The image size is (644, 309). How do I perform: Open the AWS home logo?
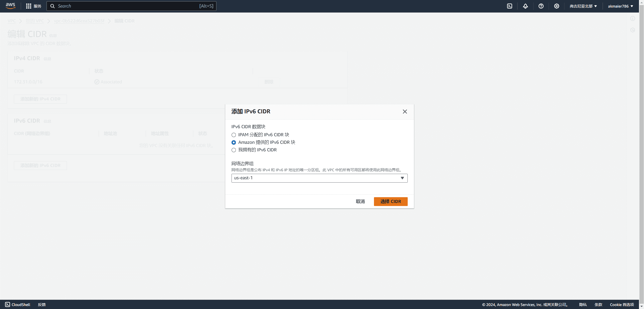(x=11, y=6)
